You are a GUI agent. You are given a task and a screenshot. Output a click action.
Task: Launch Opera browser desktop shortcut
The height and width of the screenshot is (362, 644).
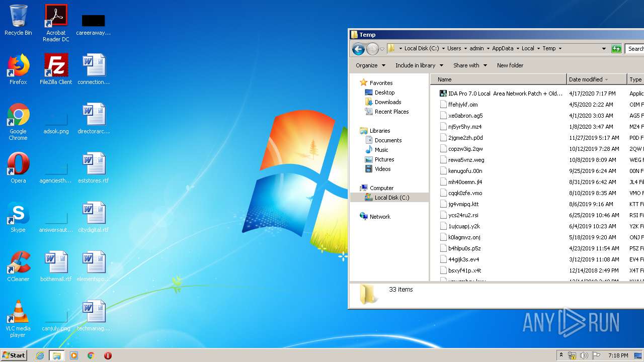click(18, 168)
